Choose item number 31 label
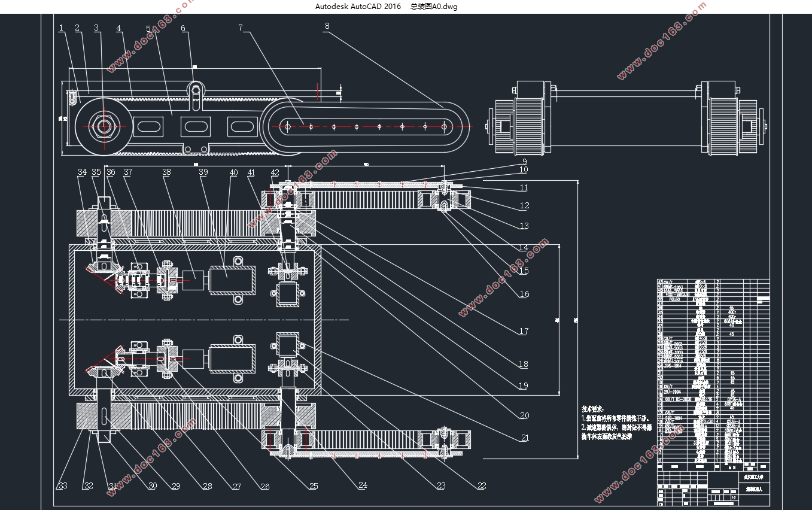This screenshot has height=510, width=812. (112, 485)
